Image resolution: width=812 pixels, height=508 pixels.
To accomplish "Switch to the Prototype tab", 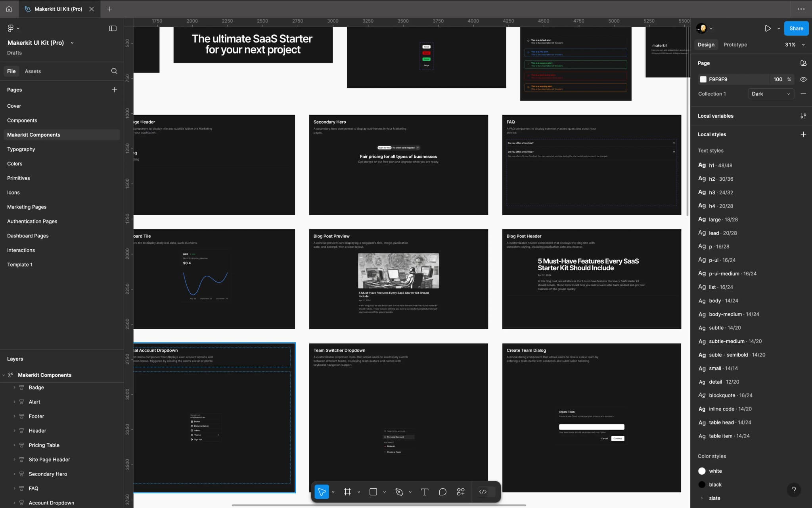I will coord(735,45).
